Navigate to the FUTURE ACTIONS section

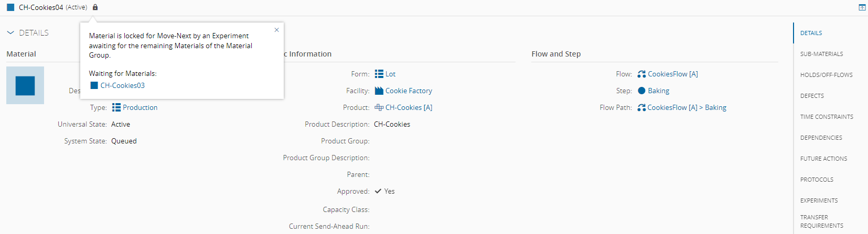pos(823,159)
